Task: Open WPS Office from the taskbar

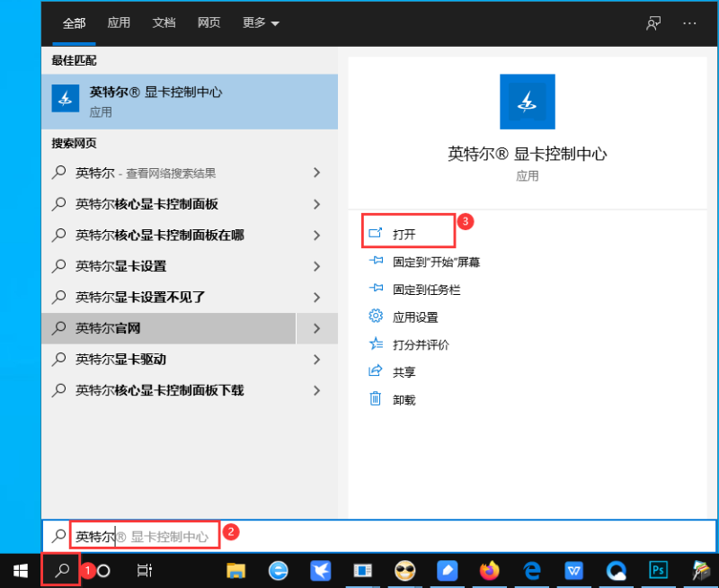Action: [574, 570]
